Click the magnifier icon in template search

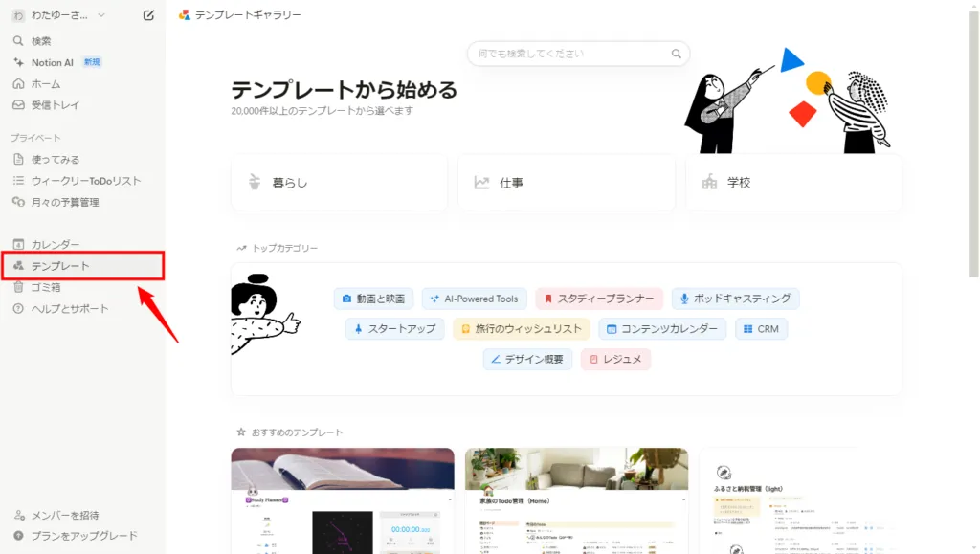(677, 54)
